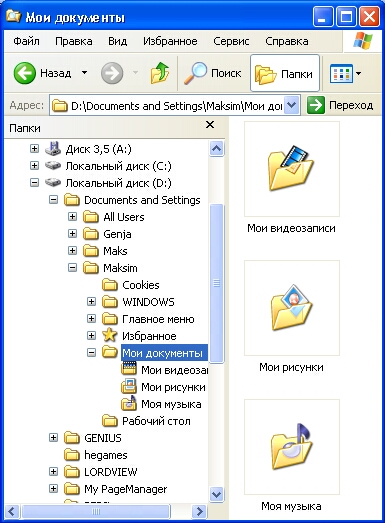Open the Справка menu
This screenshot has height=523, width=385.
click(x=287, y=41)
